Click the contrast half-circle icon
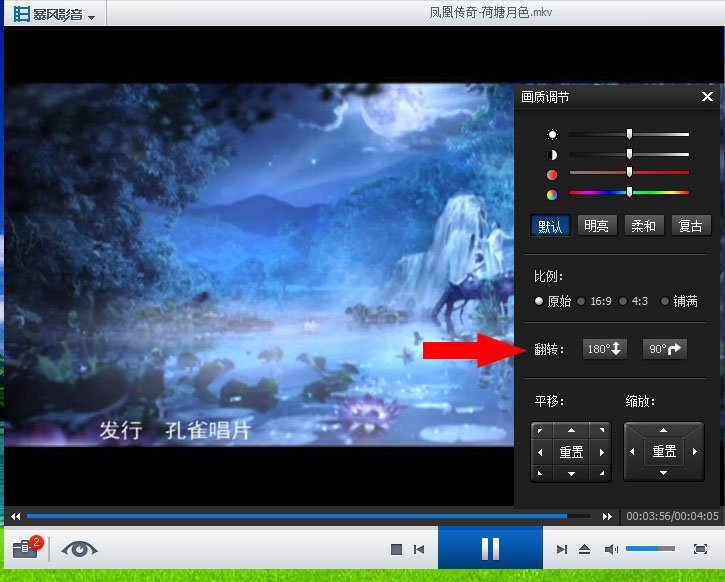 [552, 155]
